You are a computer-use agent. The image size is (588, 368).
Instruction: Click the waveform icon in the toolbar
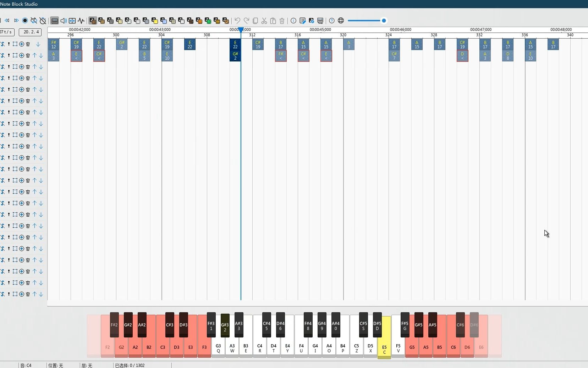[81, 21]
